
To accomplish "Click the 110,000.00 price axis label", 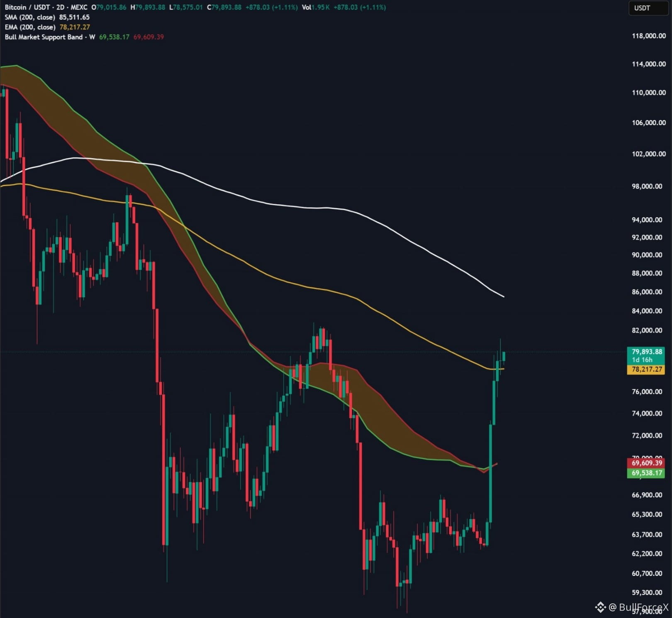I will point(649,93).
